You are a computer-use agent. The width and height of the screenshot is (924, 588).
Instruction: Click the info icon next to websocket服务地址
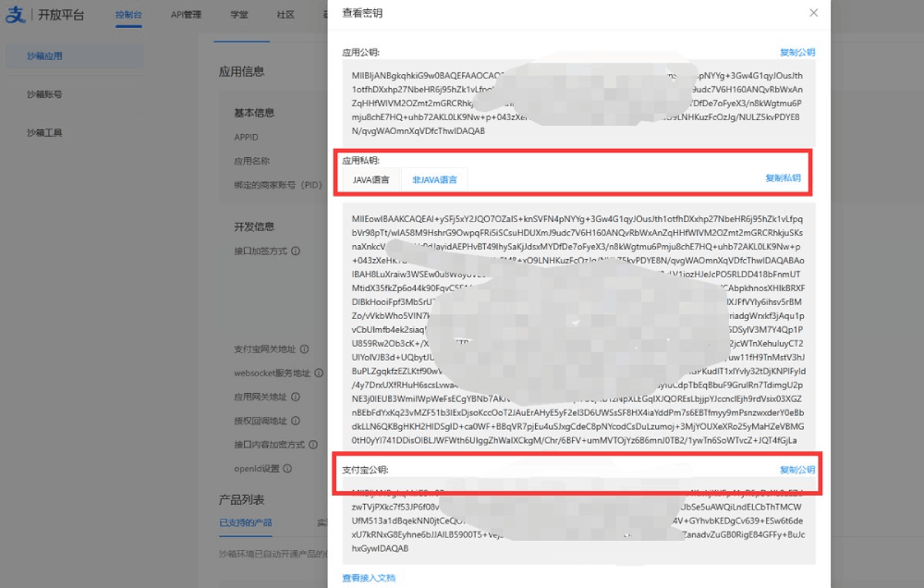coord(319,373)
